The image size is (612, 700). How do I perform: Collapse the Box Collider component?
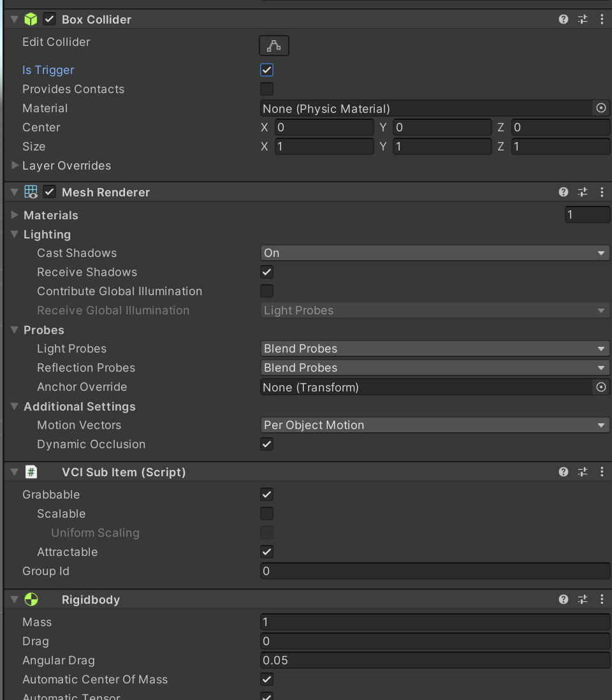pyautogui.click(x=14, y=19)
